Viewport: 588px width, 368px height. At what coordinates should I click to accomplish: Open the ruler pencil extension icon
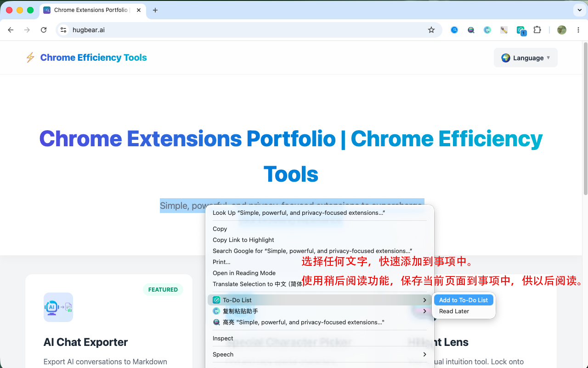[x=504, y=30]
